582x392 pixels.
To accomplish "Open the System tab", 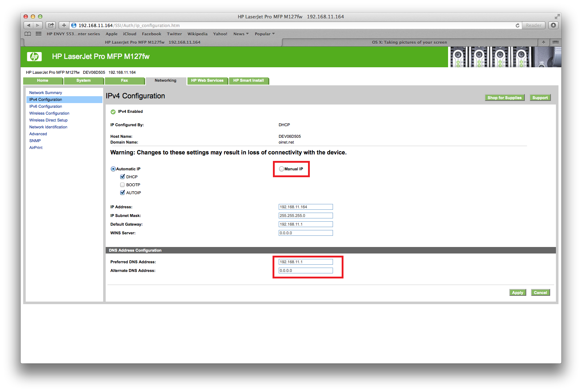I will 84,81.
